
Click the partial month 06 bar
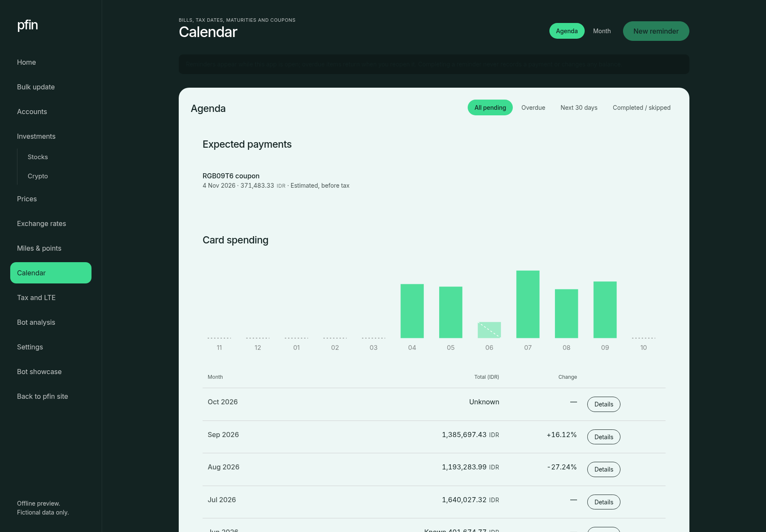point(489,330)
